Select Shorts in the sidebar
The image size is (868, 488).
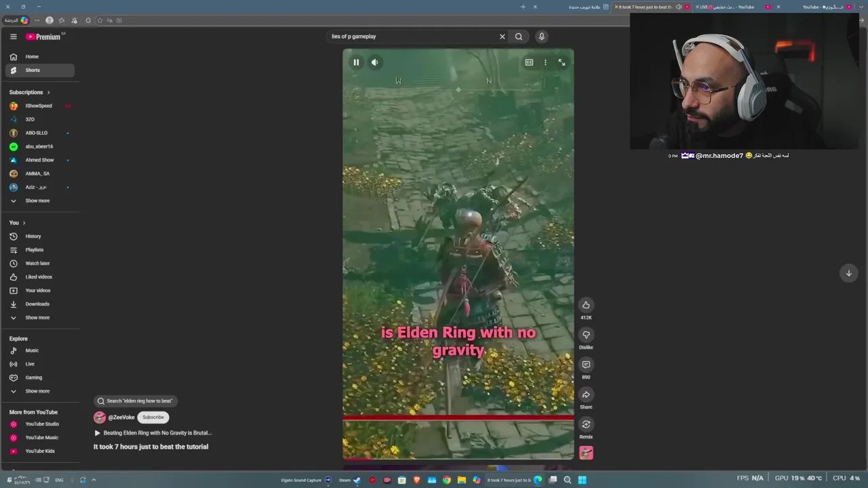pos(40,70)
